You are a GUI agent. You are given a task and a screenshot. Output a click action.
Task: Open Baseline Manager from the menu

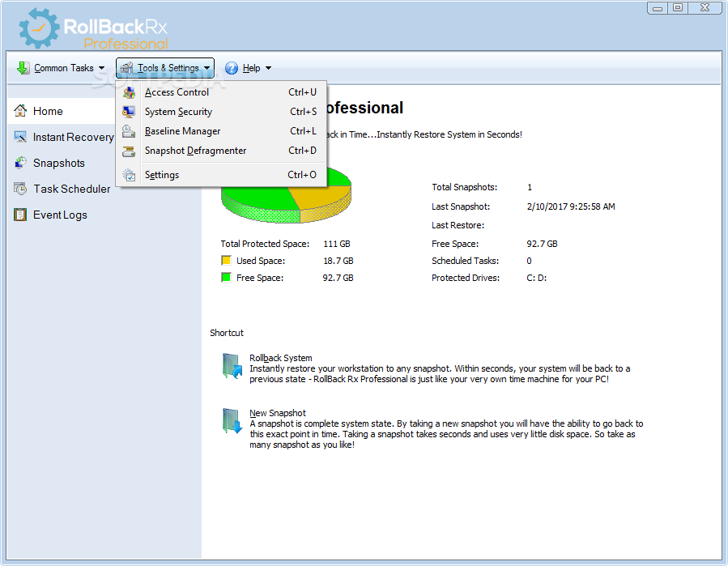point(221,131)
